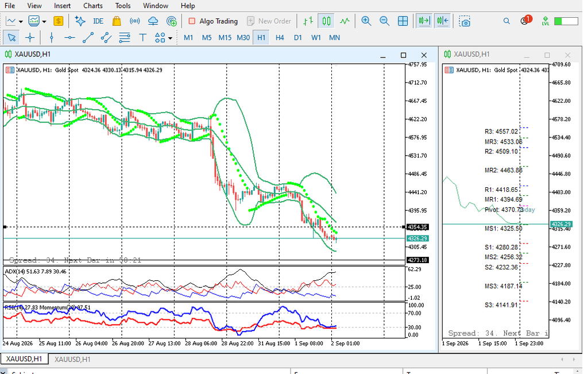Select the cursor arrow tool

11,37
